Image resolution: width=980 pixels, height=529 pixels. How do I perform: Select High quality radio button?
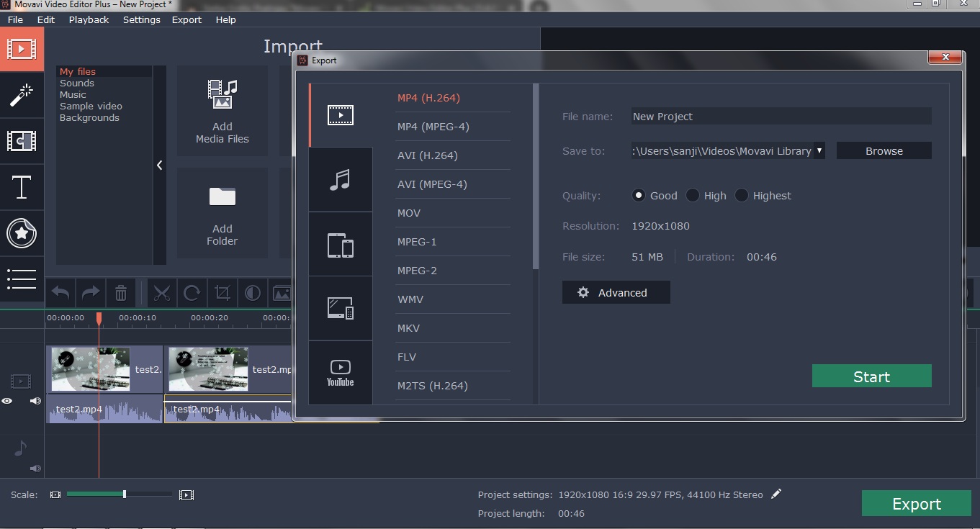(693, 195)
